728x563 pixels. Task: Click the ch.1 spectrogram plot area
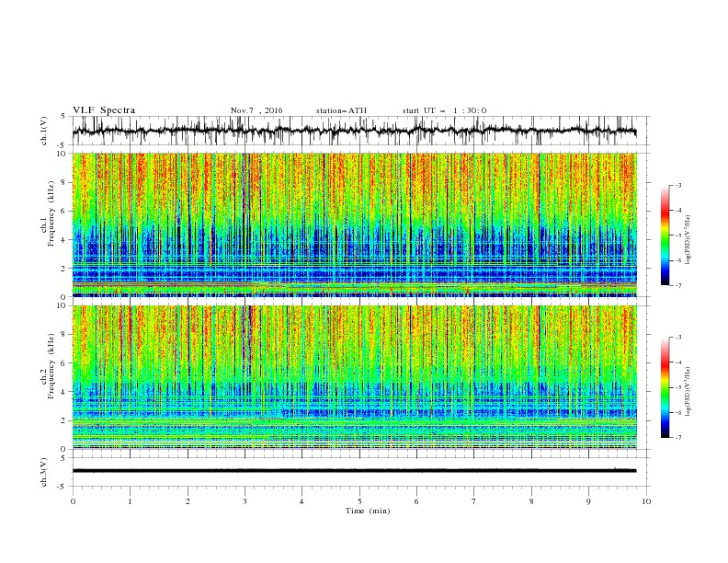click(x=354, y=224)
